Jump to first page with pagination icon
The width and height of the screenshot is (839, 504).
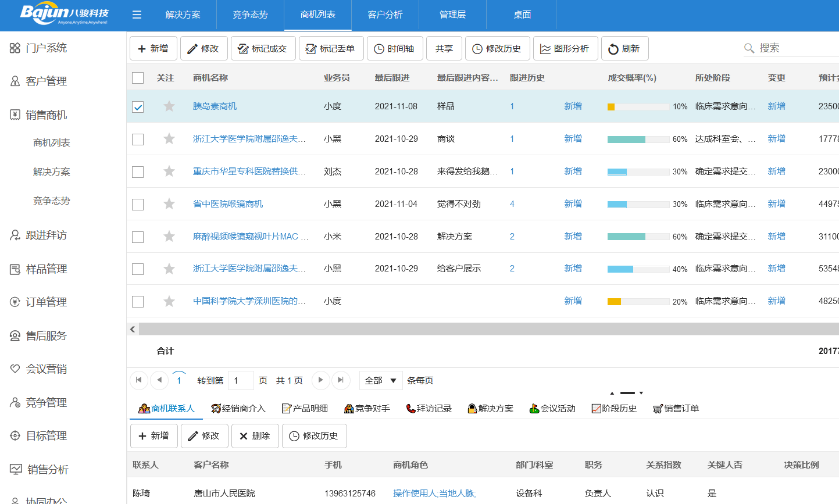pyautogui.click(x=139, y=380)
